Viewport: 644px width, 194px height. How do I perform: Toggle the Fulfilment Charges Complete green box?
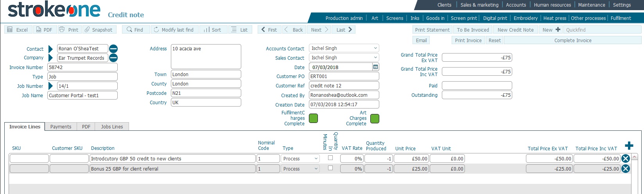pyautogui.click(x=313, y=118)
